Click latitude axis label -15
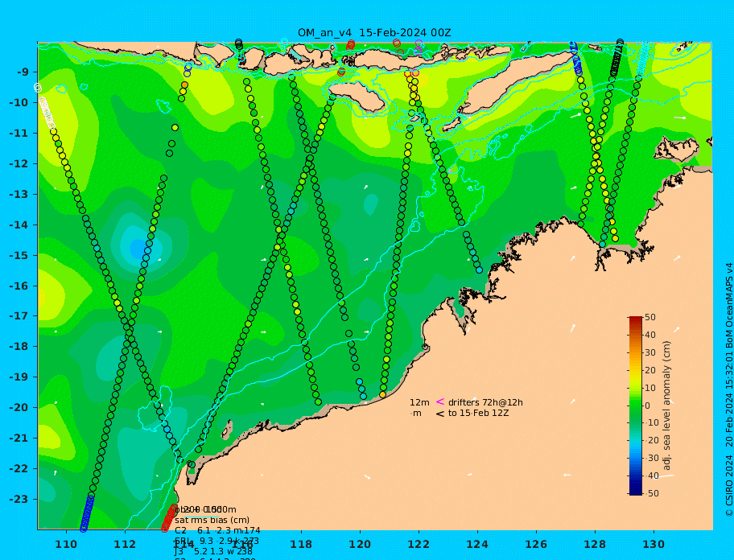The width and height of the screenshot is (734, 560). (19, 255)
